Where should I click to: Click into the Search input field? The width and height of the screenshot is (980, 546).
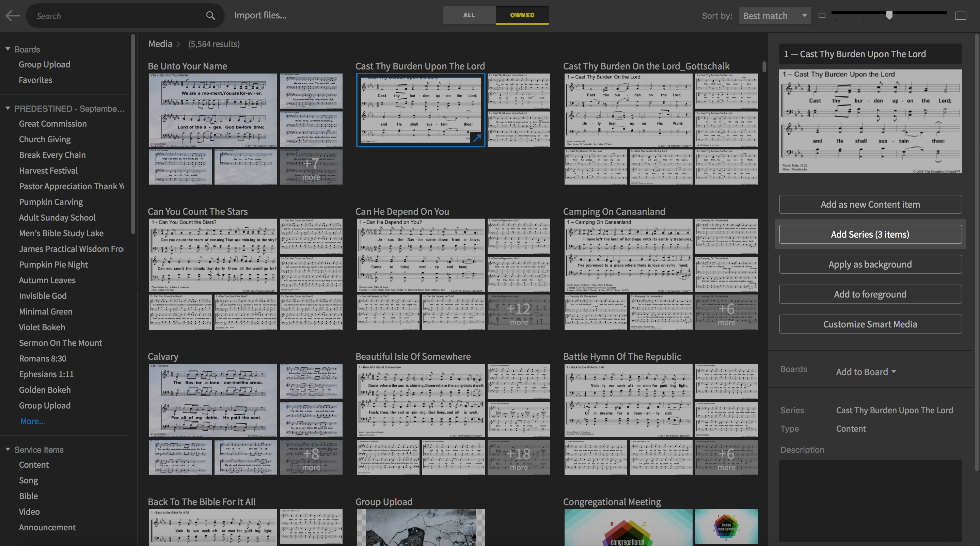[x=118, y=16]
